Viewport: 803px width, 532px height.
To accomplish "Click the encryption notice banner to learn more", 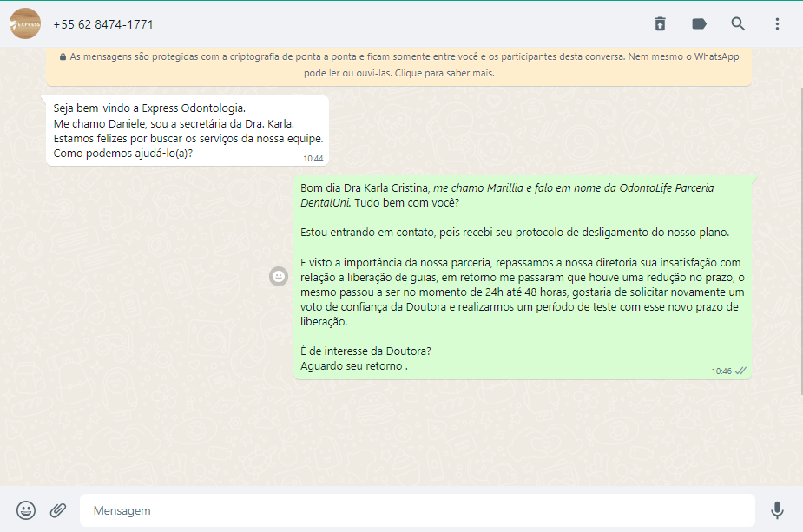I will coord(399,65).
